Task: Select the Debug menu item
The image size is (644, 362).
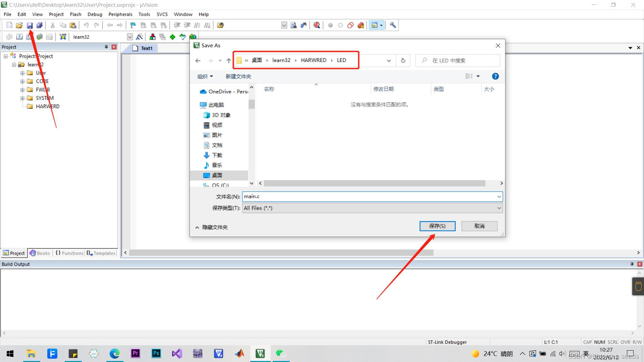Action: coord(94,14)
